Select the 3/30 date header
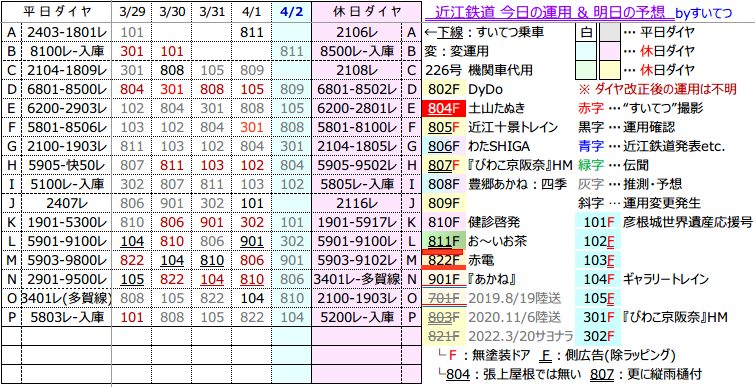 (x=172, y=12)
